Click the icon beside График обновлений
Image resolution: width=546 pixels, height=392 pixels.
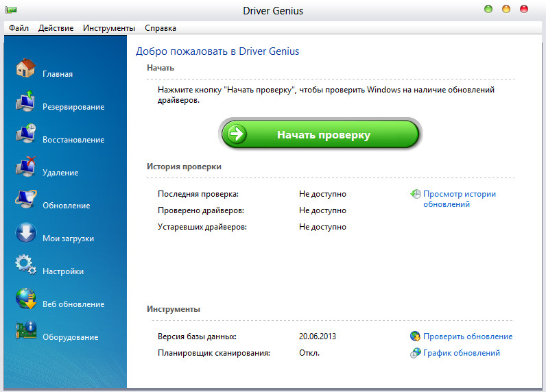click(415, 353)
